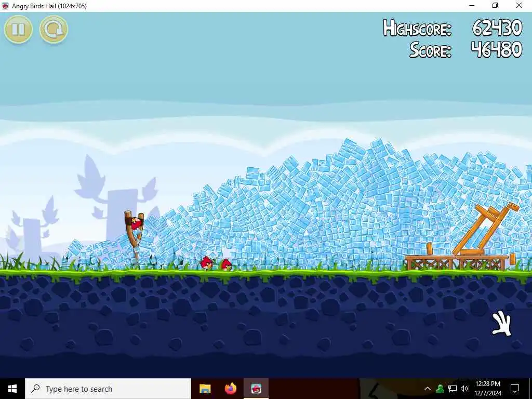Select the second waiting red bird on the grass
This screenshot has height=399, width=532.
click(x=227, y=264)
